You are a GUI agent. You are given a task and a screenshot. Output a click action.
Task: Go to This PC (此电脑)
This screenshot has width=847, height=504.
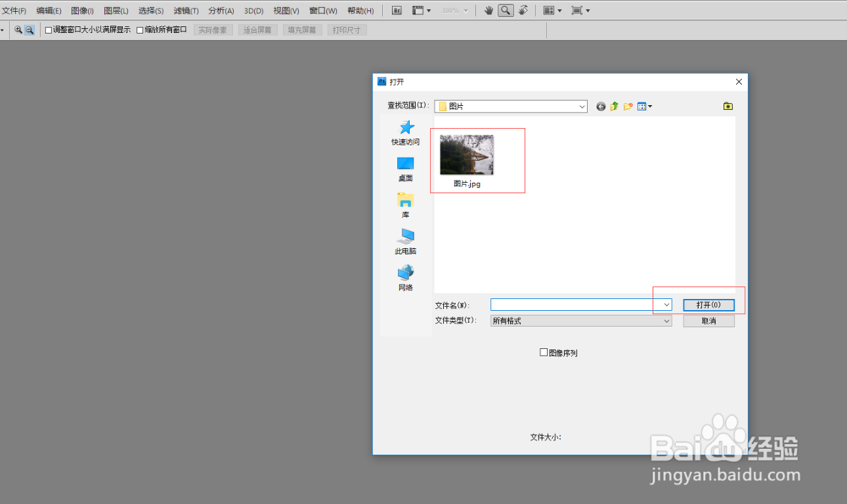point(406,241)
